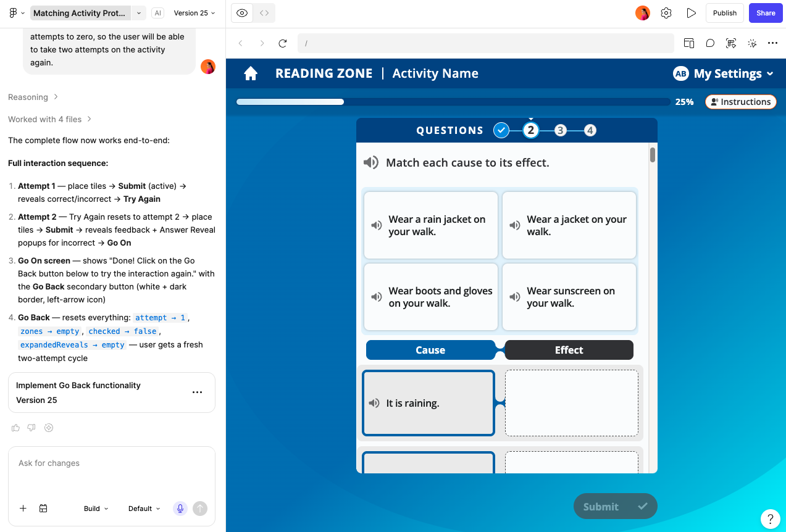Expand the file name chevron dropdown
786x532 pixels.
click(139, 13)
